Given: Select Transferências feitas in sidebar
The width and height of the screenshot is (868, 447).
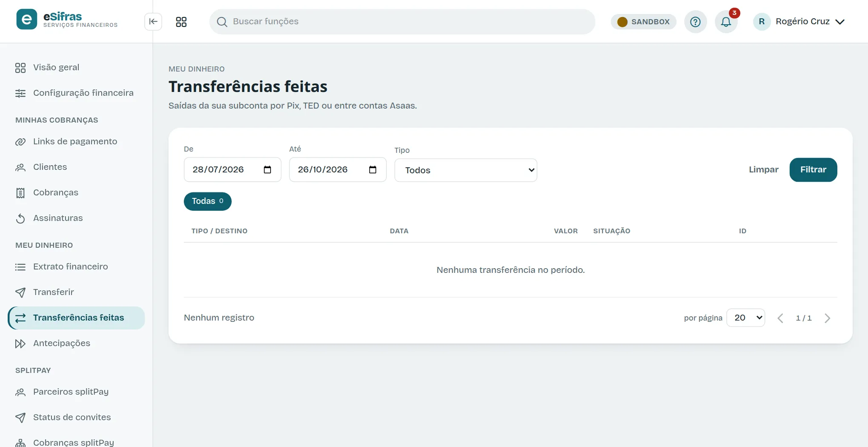Looking at the screenshot, I should coord(77,318).
